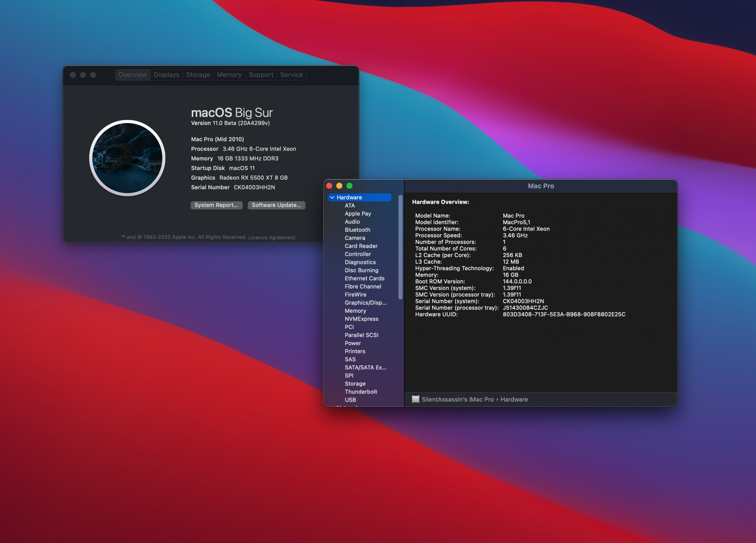Switch to the Overview tab
Image resolution: width=756 pixels, height=543 pixels.
pos(132,75)
